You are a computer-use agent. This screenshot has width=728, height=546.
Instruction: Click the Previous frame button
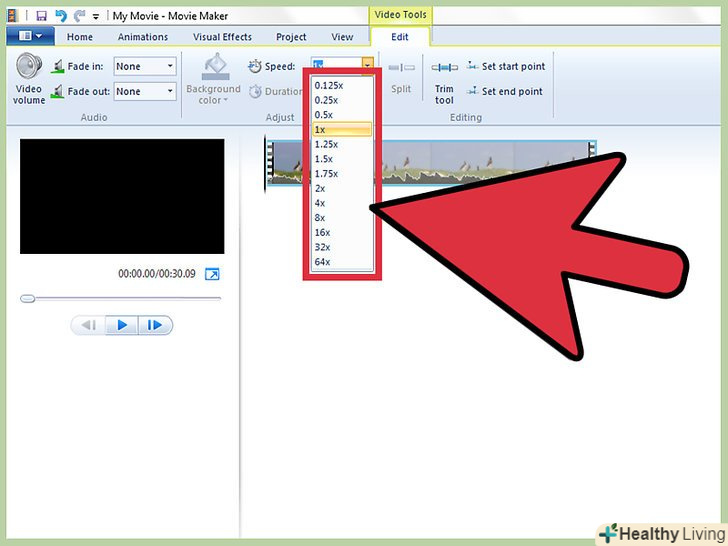click(x=88, y=325)
